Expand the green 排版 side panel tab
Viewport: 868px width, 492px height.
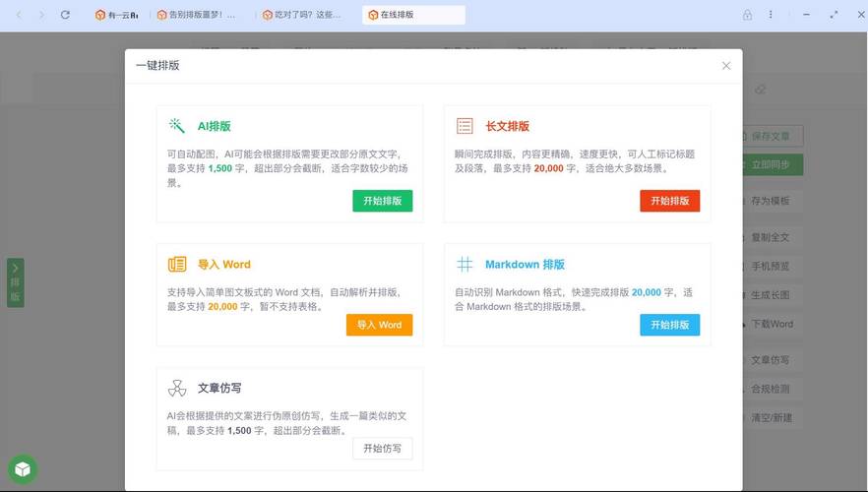pyautogui.click(x=15, y=282)
